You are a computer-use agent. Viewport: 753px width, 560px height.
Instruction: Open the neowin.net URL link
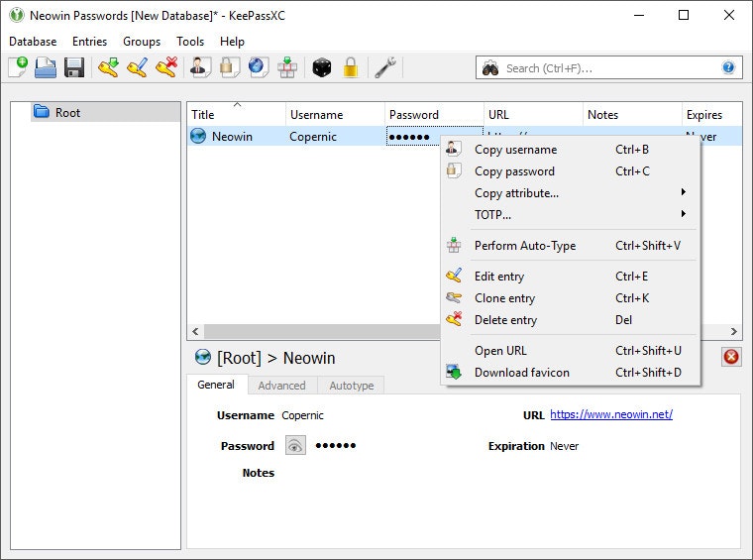pyautogui.click(x=610, y=414)
